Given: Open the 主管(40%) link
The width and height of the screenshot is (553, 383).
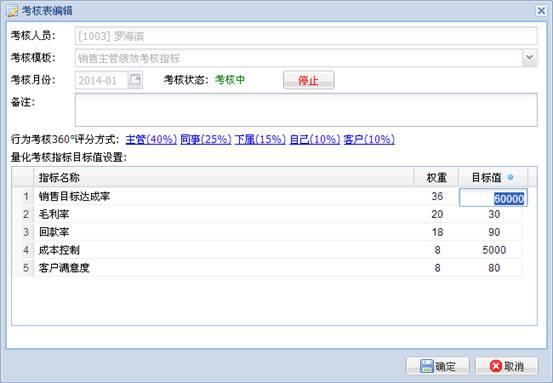Looking at the screenshot, I should point(151,139).
